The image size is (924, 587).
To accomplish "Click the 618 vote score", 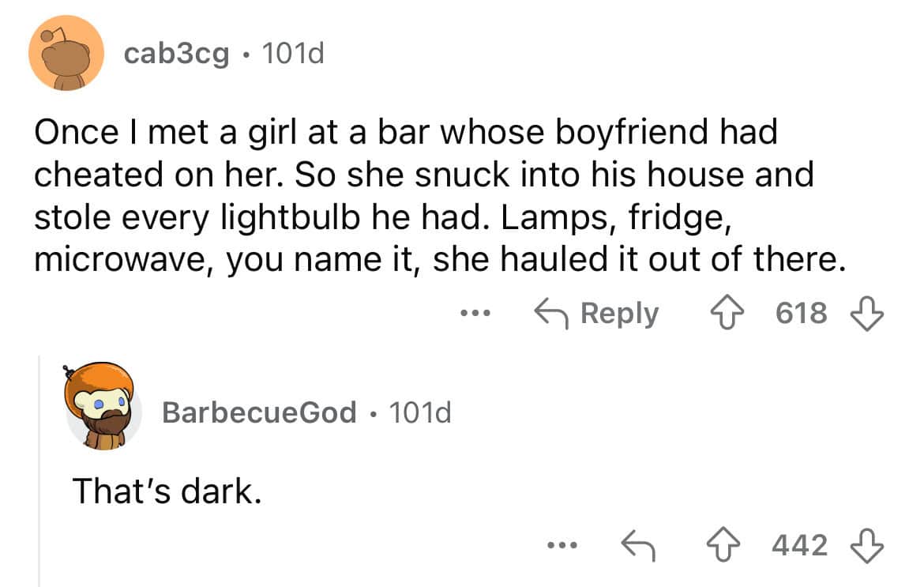I will (x=801, y=314).
